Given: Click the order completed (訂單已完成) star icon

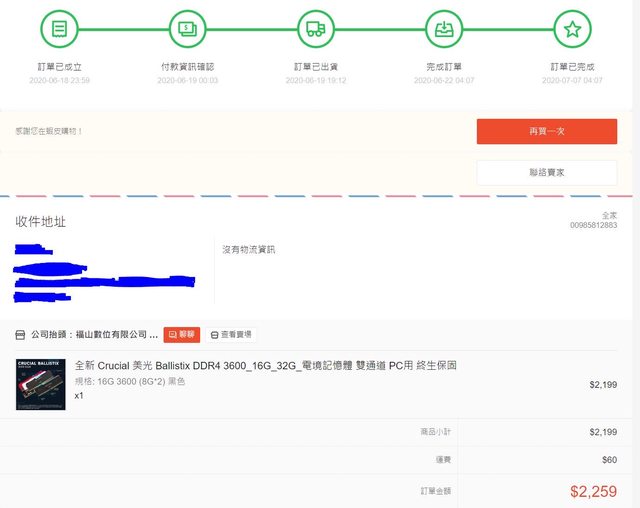Looking at the screenshot, I should (572, 29).
